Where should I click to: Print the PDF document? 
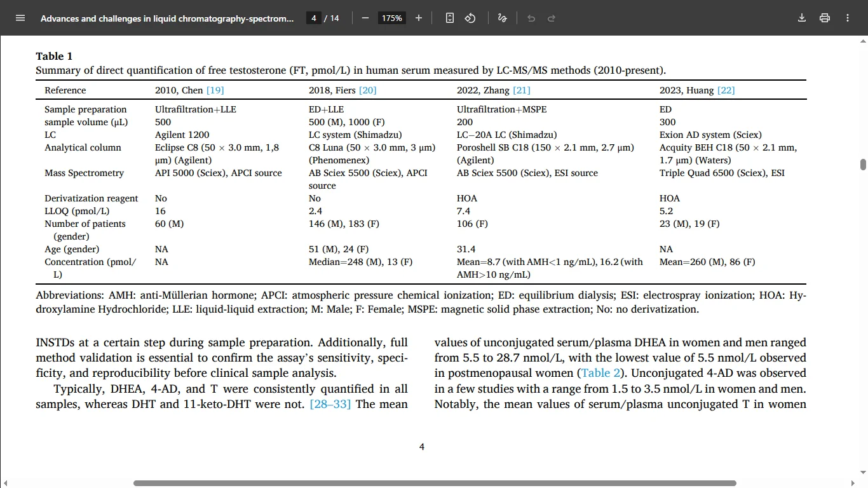(825, 18)
